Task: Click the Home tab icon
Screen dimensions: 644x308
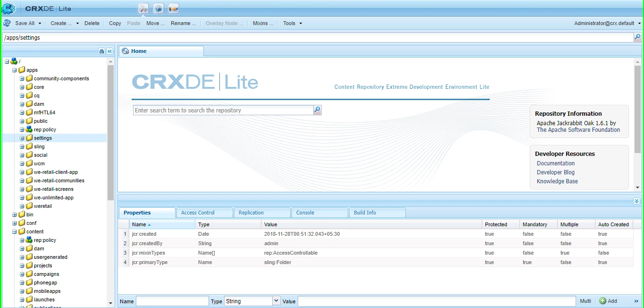Action: click(125, 51)
